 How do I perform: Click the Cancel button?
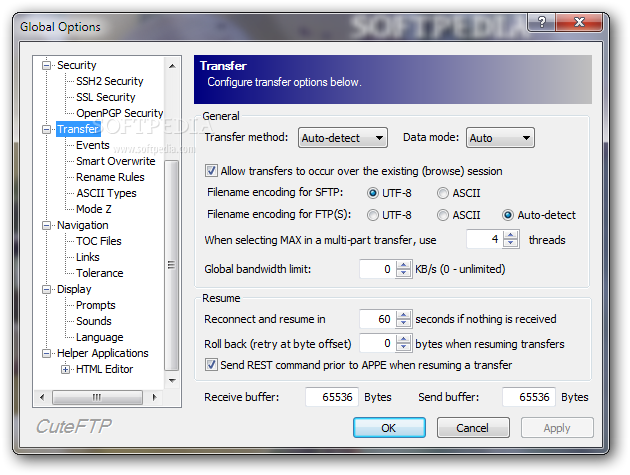click(473, 428)
